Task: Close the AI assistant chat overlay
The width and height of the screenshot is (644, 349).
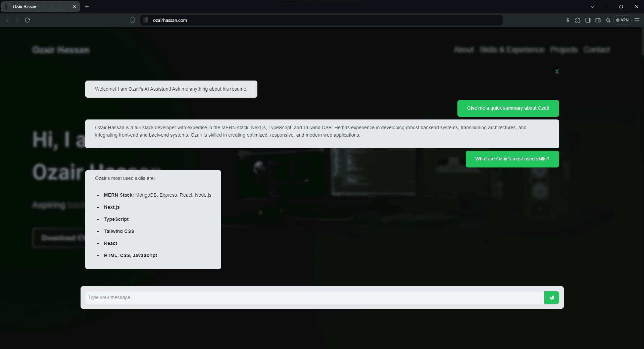Action: (x=557, y=71)
